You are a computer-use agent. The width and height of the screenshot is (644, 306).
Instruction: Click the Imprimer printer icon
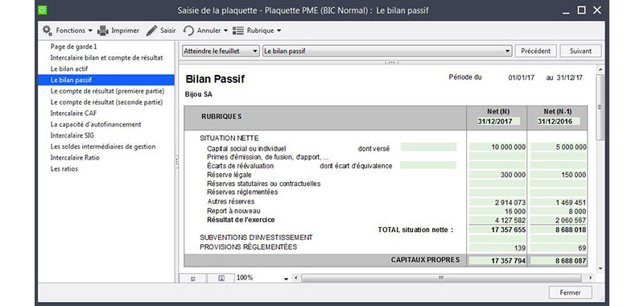pos(103,31)
